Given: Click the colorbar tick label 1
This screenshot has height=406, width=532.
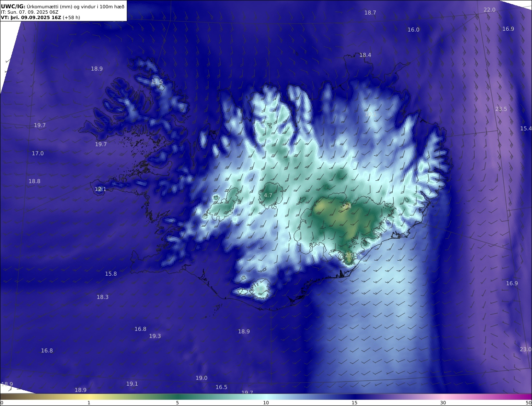Looking at the screenshot, I should click(89, 403).
